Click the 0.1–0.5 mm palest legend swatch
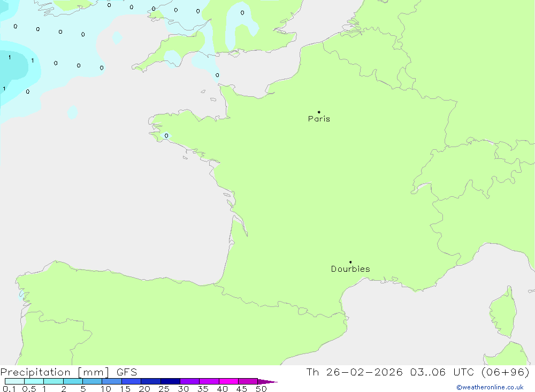The width and height of the screenshot is (535, 392). 14,381
